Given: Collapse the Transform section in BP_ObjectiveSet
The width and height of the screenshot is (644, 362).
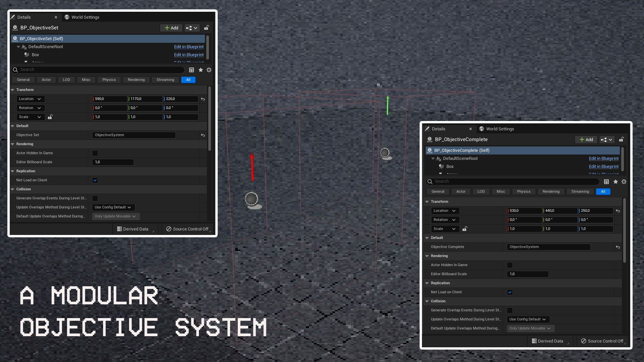Looking at the screenshot, I should pos(13,90).
